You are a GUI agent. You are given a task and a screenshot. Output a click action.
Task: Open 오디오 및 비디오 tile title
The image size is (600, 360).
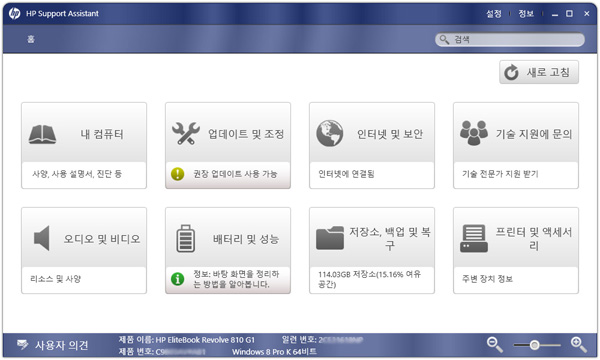pos(102,239)
